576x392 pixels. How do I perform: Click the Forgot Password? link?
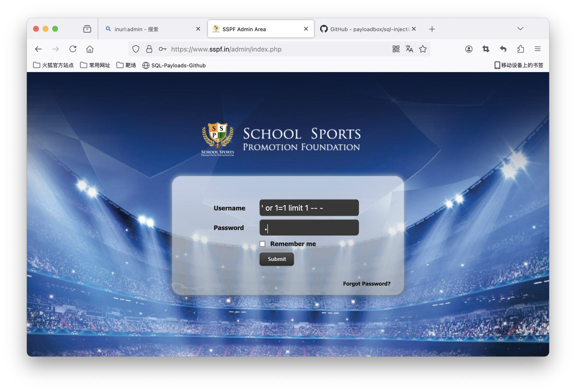tap(366, 284)
